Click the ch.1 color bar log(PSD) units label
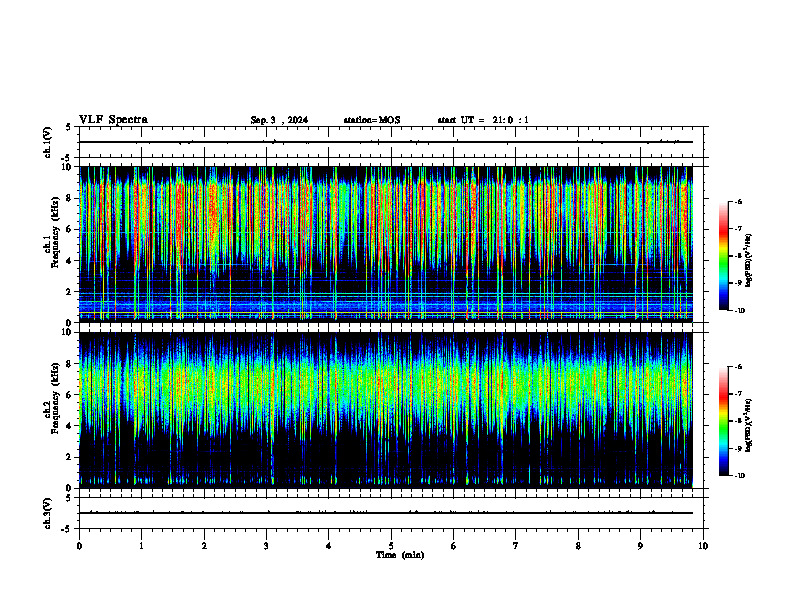 [x=749, y=260]
